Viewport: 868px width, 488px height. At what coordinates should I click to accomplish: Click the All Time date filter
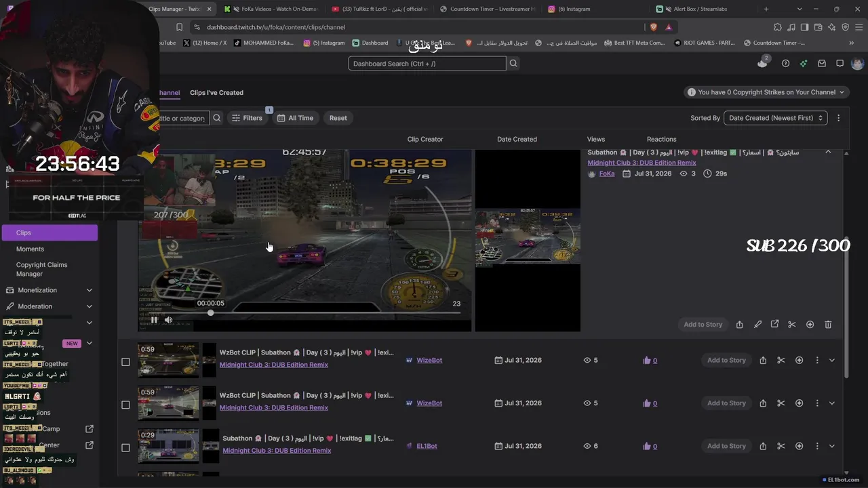(x=295, y=118)
